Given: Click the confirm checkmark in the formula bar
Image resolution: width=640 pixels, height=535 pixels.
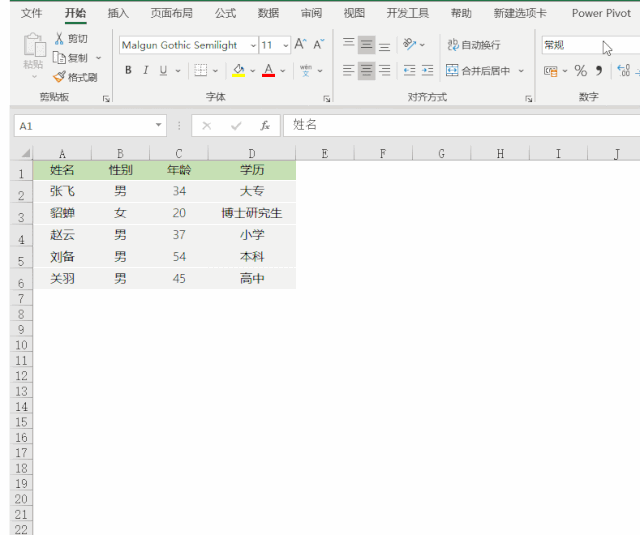Looking at the screenshot, I should [236, 126].
